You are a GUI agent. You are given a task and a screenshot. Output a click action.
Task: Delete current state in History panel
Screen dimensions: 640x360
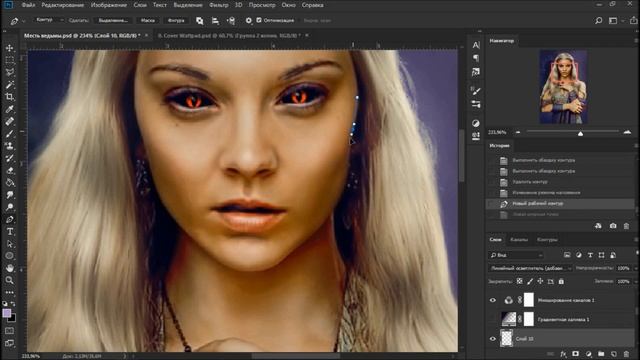point(627,226)
